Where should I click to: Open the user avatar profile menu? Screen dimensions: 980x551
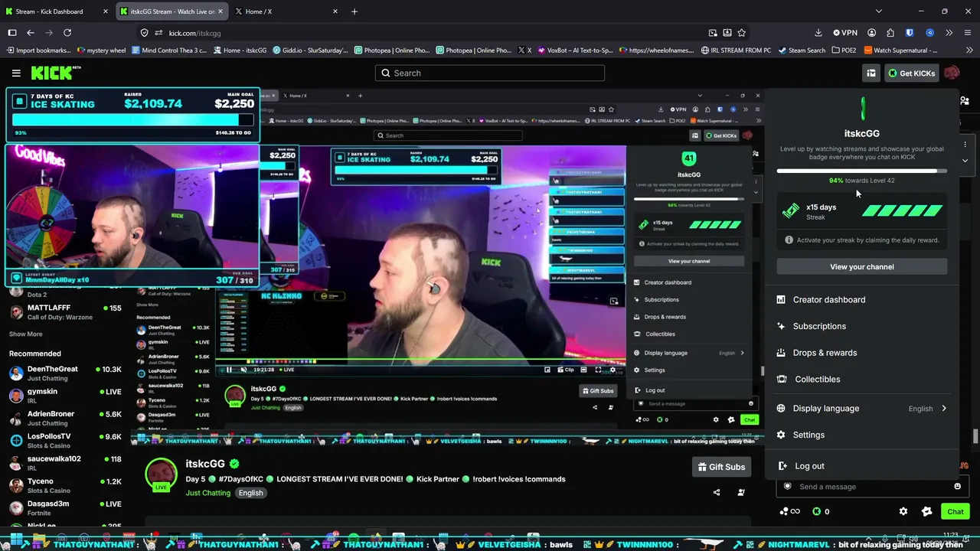coord(952,73)
